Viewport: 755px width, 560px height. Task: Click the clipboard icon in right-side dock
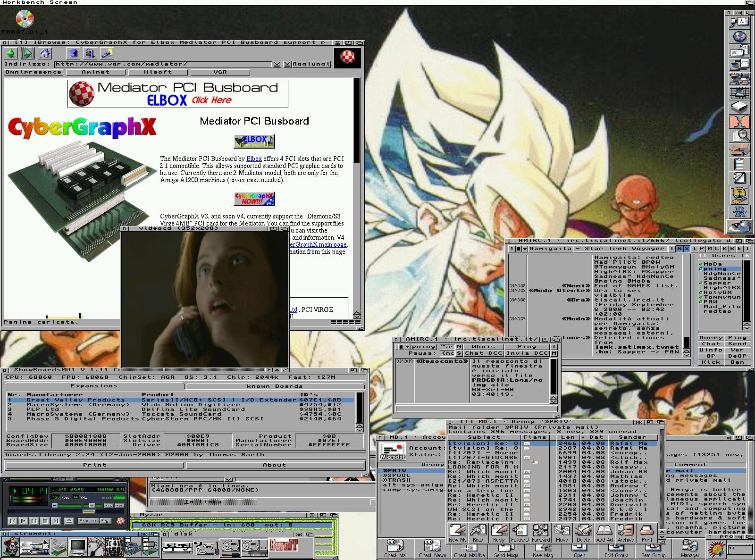(x=739, y=164)
